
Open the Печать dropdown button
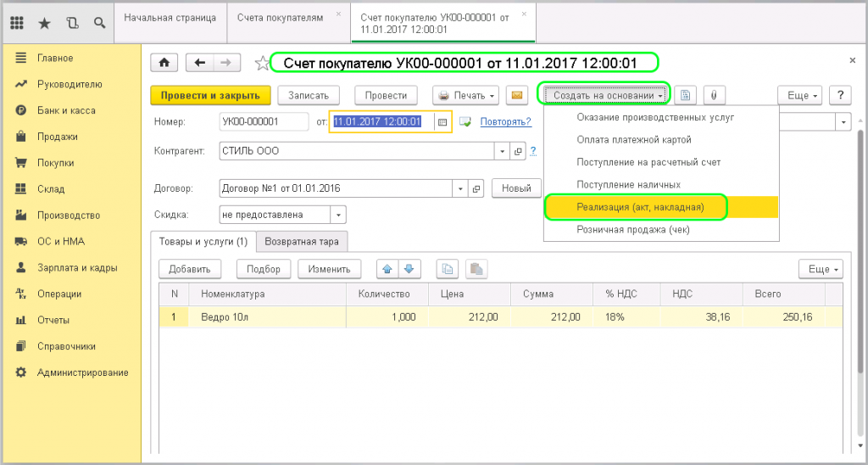point(465,96)
